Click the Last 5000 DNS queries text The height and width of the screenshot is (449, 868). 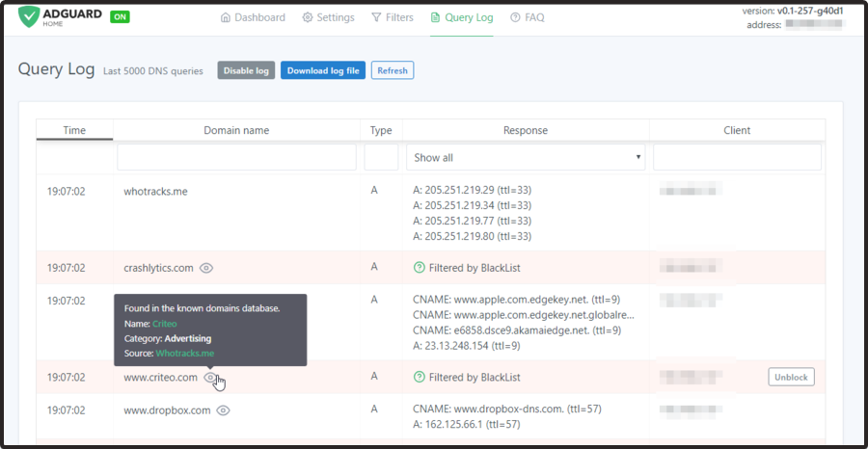pyautogui.click(x=152, y=71)
